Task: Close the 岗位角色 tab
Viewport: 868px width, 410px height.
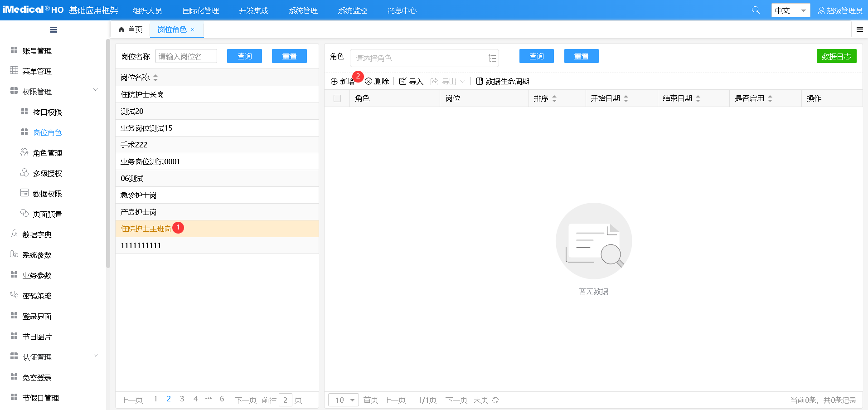Action: tap(193, 29)
